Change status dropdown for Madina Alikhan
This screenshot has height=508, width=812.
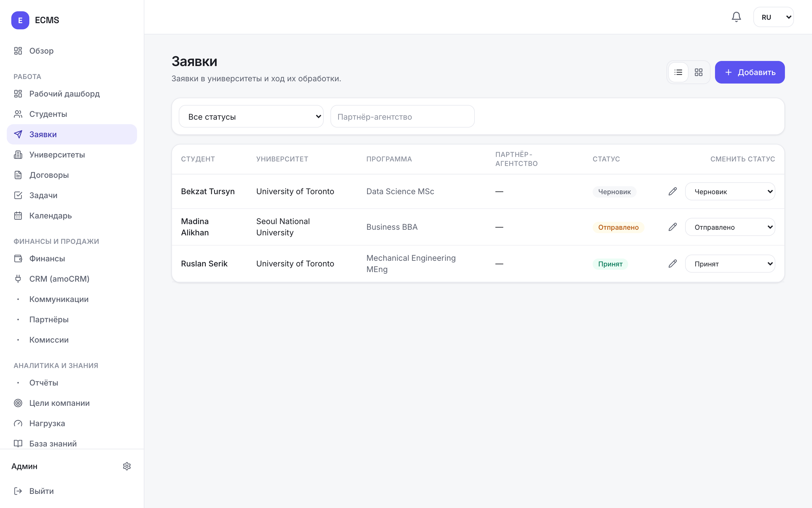coord(730,227)
